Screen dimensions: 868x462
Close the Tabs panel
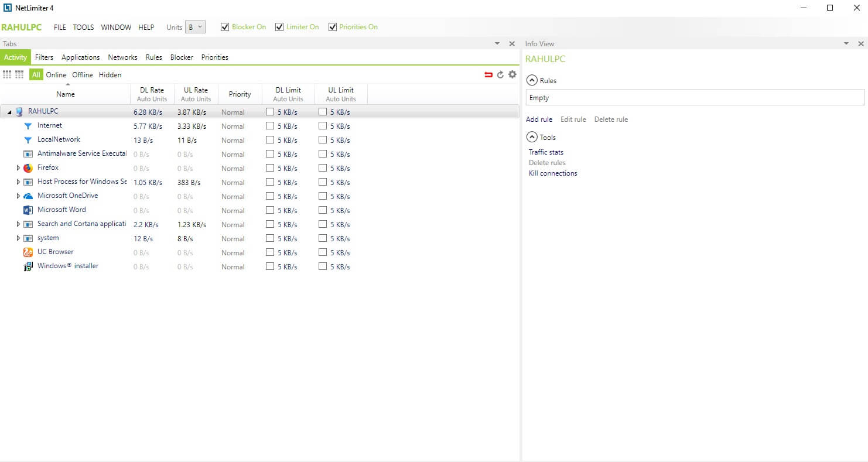tap(512, 44)
